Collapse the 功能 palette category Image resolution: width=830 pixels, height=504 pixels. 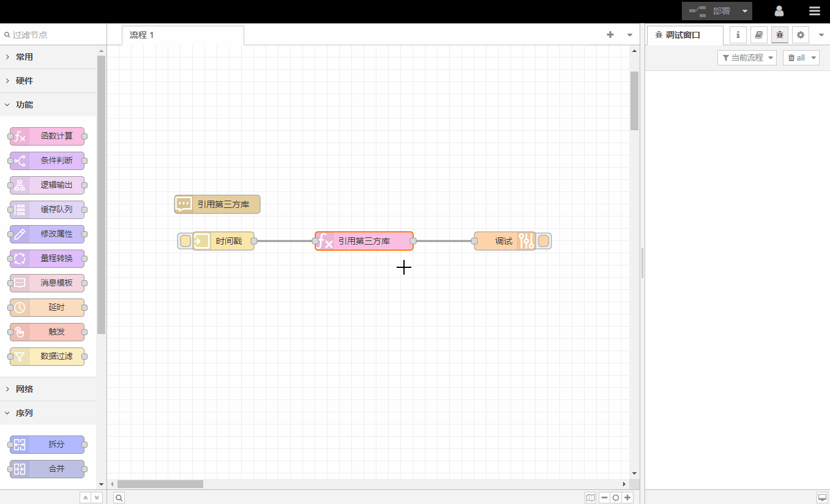pos(24,105)
